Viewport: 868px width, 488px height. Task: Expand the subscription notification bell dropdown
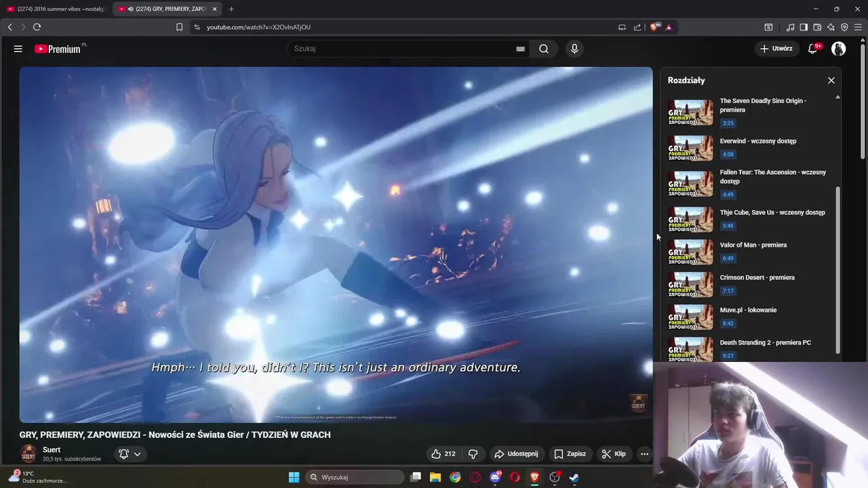130,454
